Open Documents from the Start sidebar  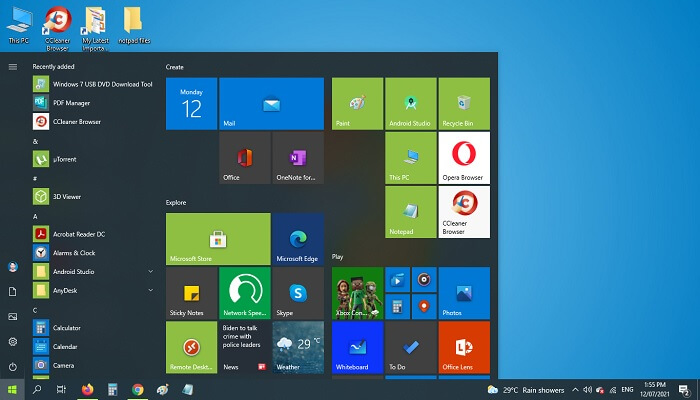(12, 292)
